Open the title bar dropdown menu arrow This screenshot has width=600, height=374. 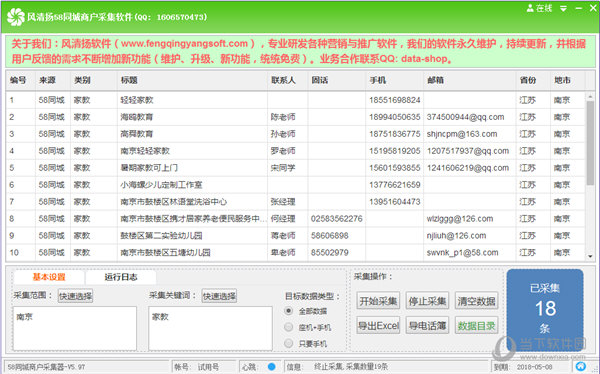[563, 8]
